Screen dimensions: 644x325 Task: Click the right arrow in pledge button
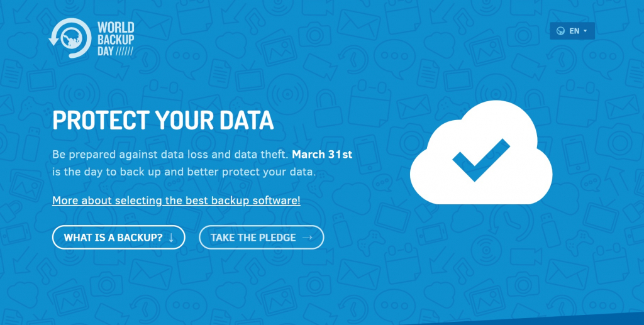[x=307, y=238]
